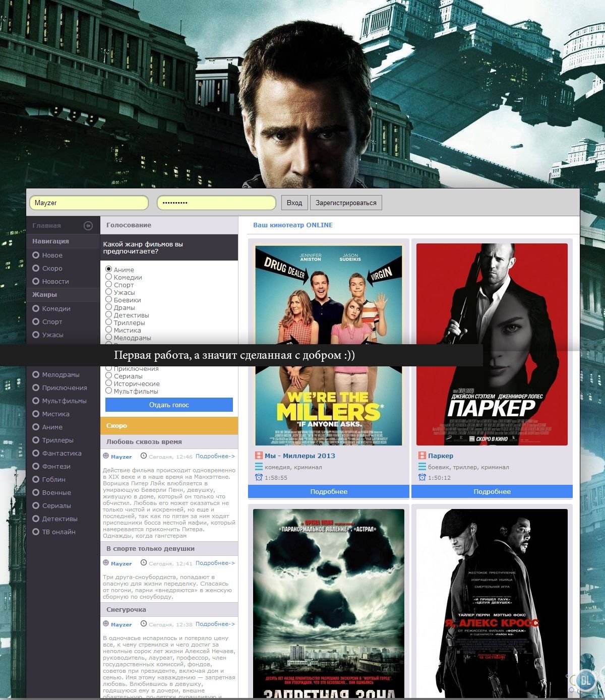Click the clock icon in Снегурочка post

pos(144,624)
